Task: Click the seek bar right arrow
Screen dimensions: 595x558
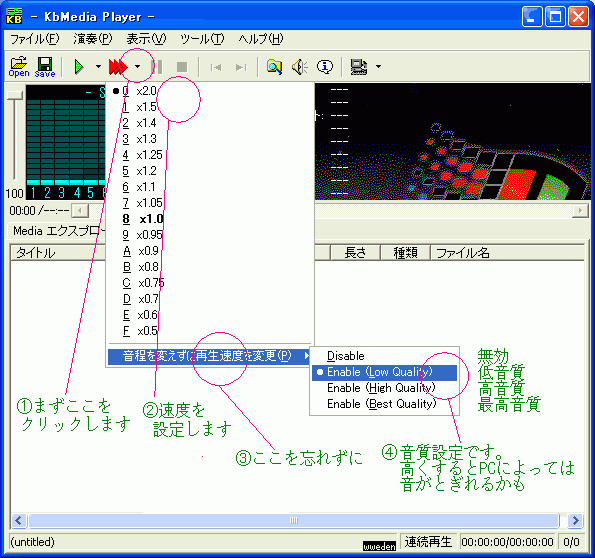Action: point(580,210)
